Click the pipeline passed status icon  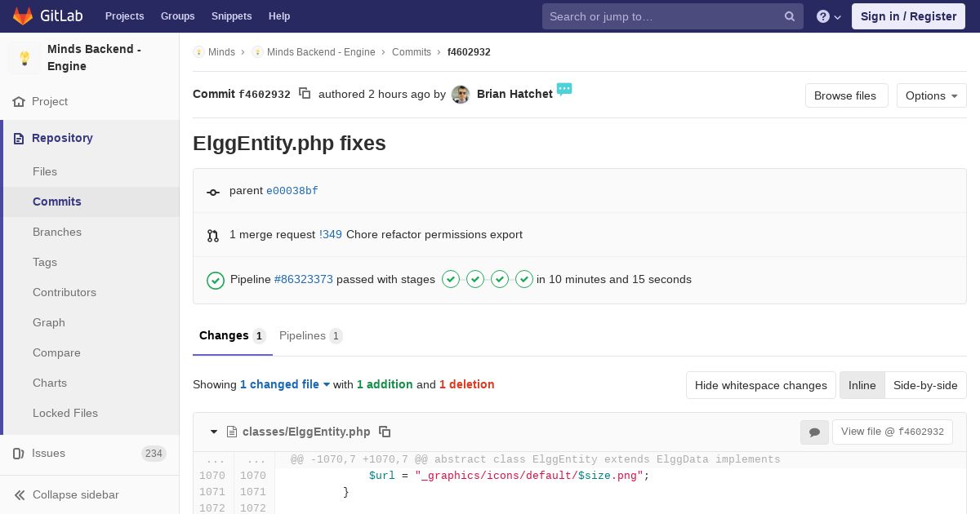216,280
